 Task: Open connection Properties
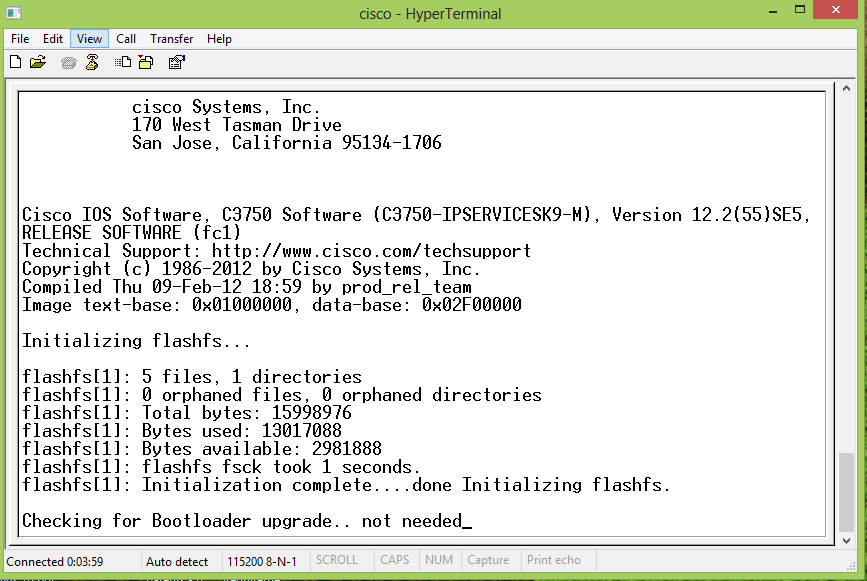click(176, 61)
